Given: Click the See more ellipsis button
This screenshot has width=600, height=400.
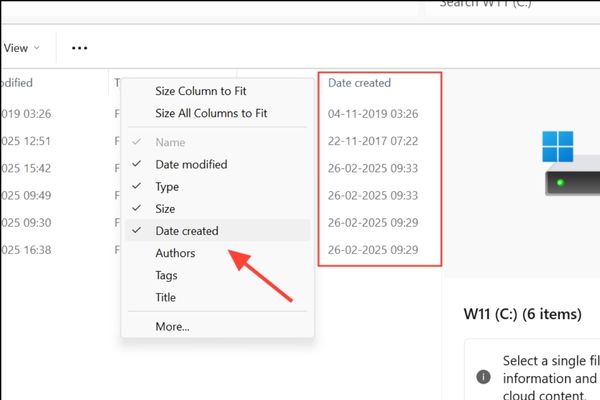Looking at the screenshot, I should (80, 48).
